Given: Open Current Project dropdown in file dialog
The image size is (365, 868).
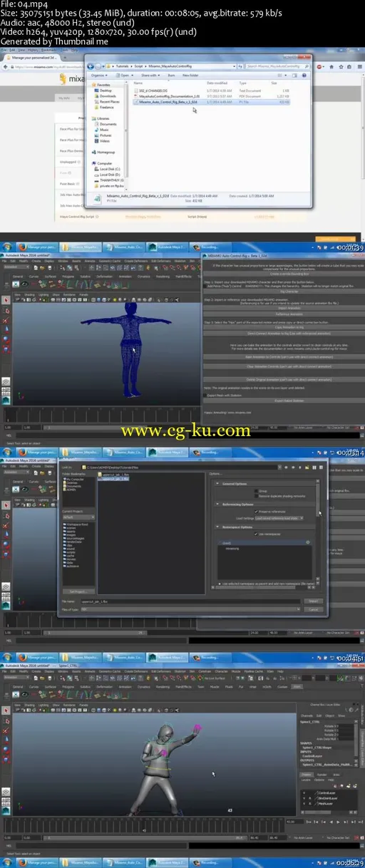Looking at the screenshot, I should point(77,518).
